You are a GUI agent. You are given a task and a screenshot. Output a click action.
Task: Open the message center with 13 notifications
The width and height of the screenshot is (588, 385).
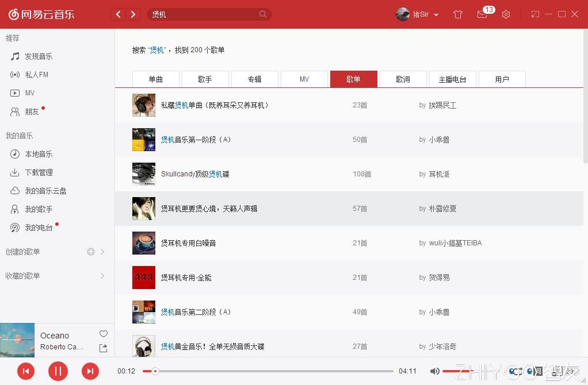(482, 14)
